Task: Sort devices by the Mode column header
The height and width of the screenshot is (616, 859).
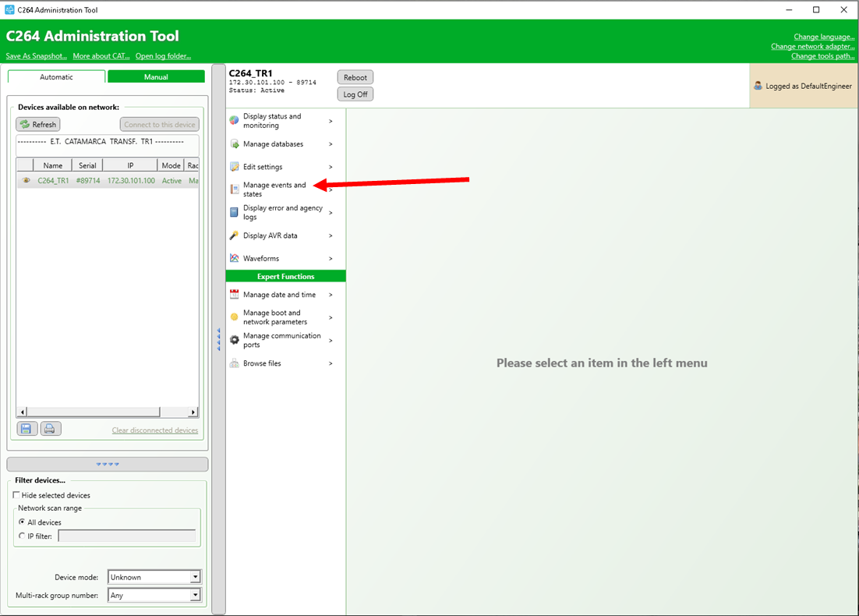Action: [x=171, y=165]
